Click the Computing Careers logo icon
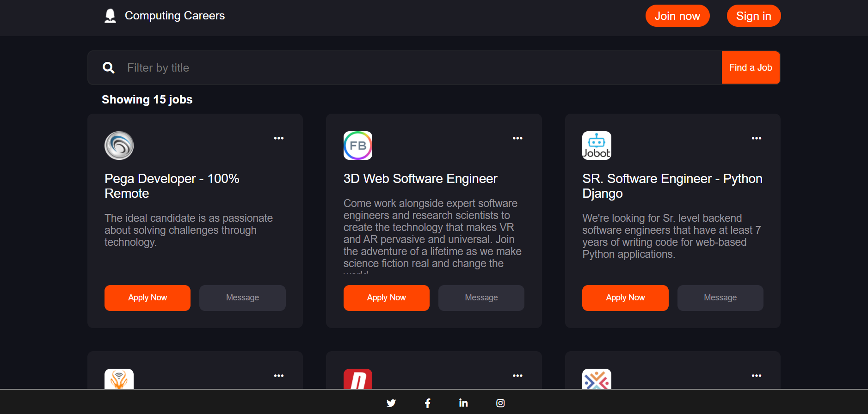The width and height of the screenshot is (868, 414). (x=110, y=16)
